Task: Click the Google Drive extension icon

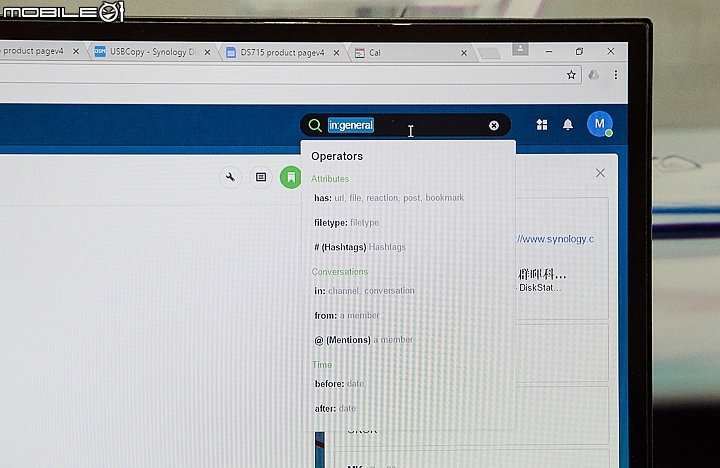Action: [594, 75]
